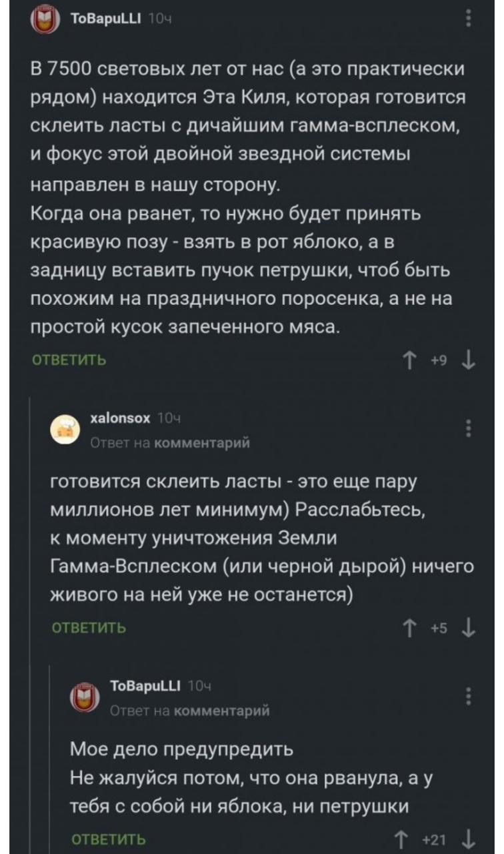This screenshot has width=504, height=854.
Task: Open three-dot menu of the last reply
Action: point(469,695)
